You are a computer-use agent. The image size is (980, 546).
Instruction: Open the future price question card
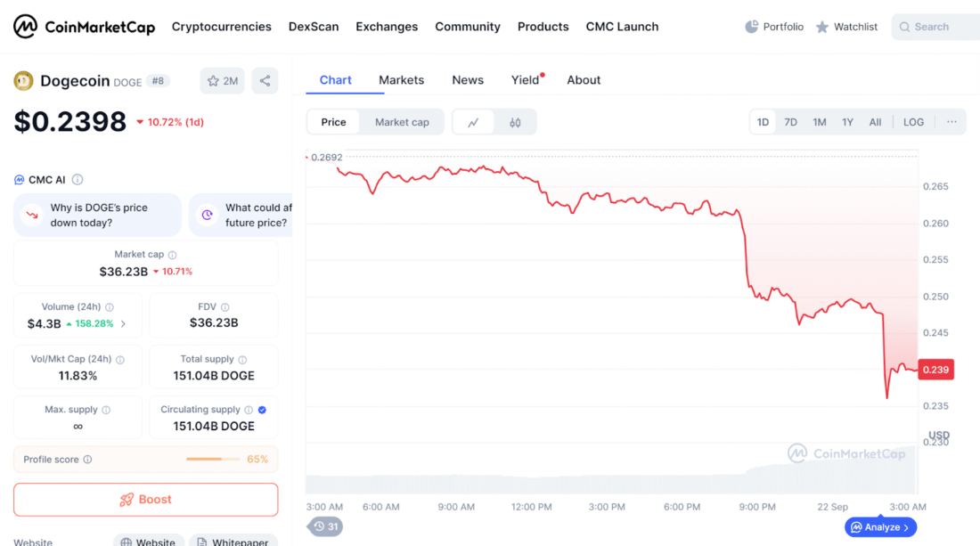[241, 215]
